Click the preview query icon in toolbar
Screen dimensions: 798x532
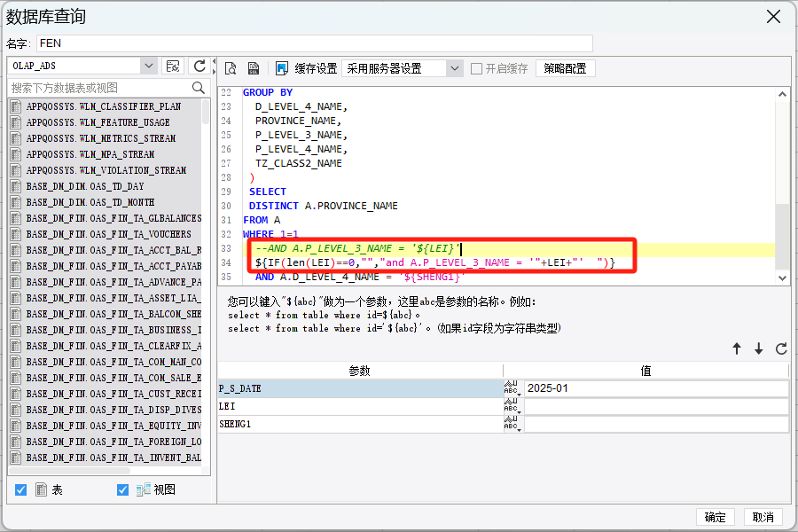pyautogui.click(x=231, y=68)
